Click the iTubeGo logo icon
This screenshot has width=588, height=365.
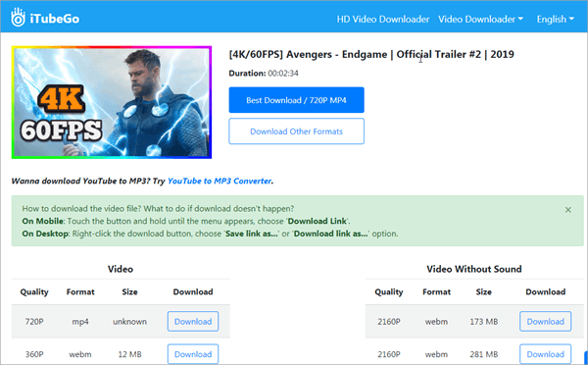18,18
